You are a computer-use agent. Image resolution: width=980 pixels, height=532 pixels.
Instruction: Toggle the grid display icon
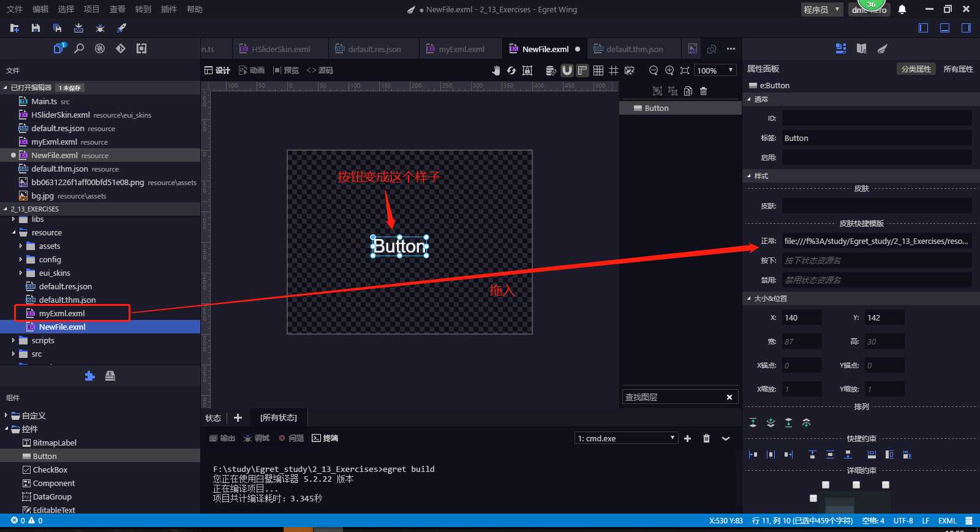point(598,70)
